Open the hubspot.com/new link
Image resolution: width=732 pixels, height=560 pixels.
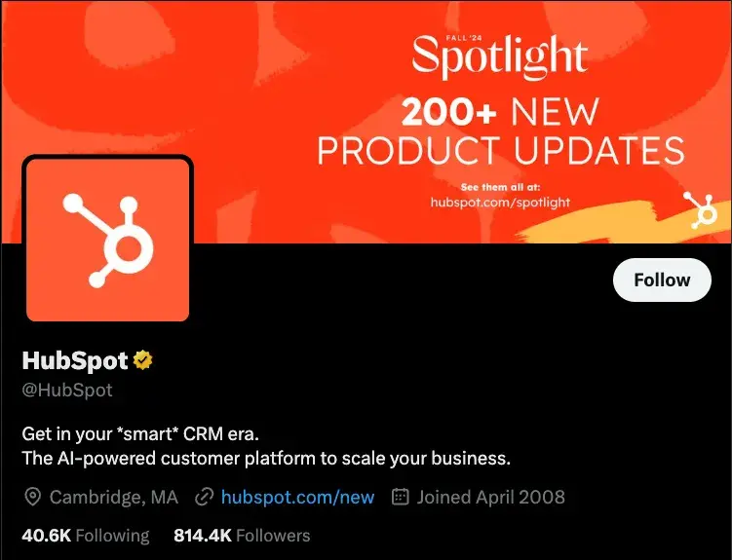tap(297, 497)
